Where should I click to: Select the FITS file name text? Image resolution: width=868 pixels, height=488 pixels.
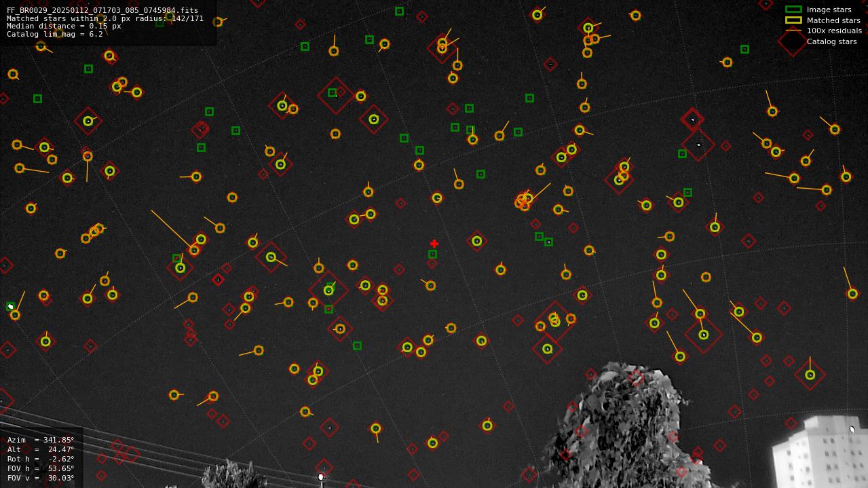pyautogui.click(x=102, y=11)
